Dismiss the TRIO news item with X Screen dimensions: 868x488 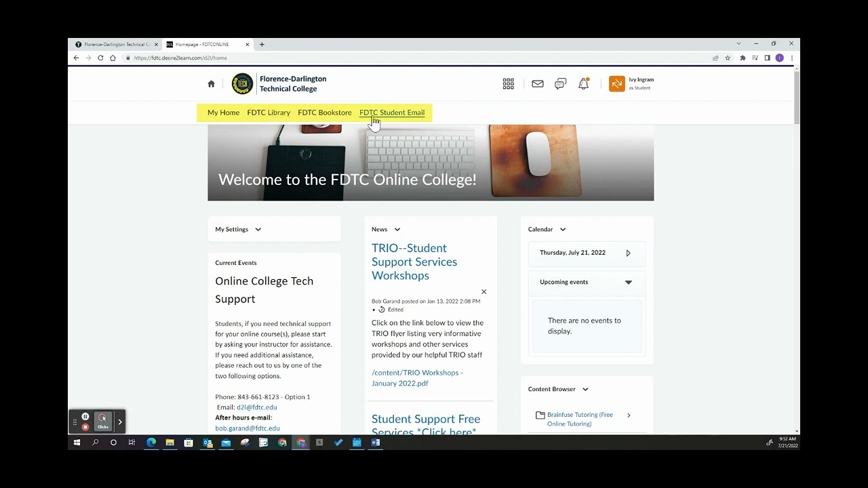pyautogui.click(x=484, y=292)
